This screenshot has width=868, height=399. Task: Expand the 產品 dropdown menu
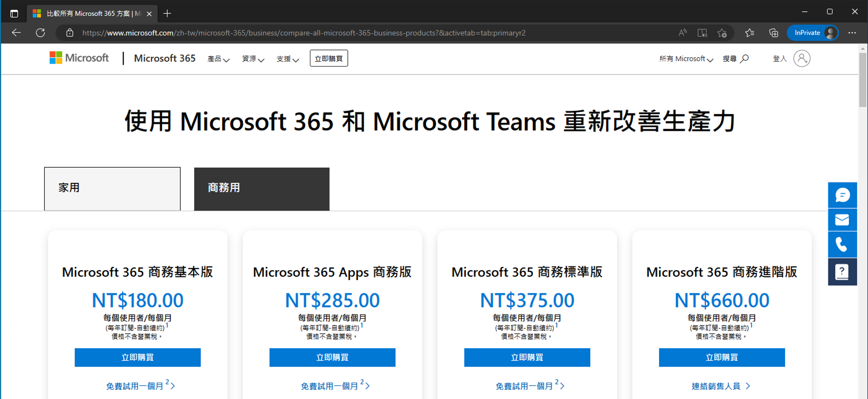(218, 59)
